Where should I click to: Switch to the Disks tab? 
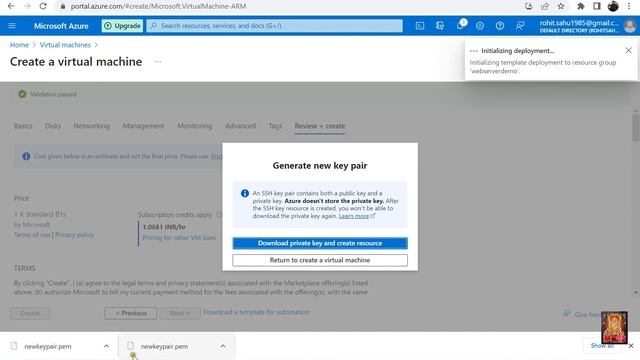click(x=53, y=126)
